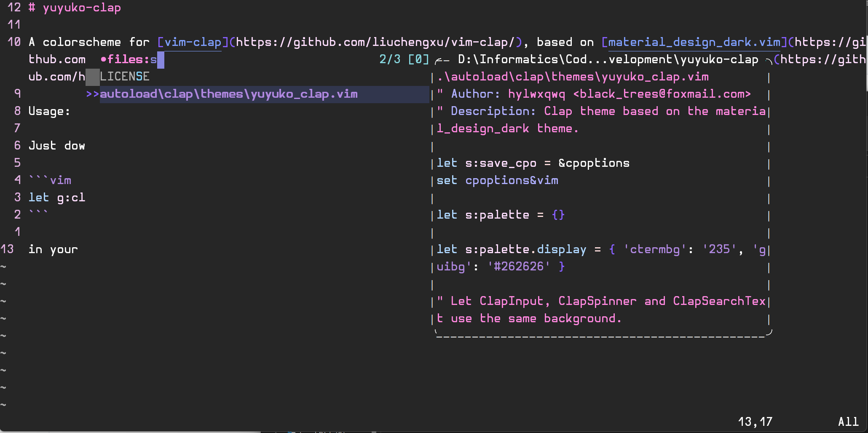Click the D:\Informatics working directory path
Screen dimensions: 868x433
[608, 59]
